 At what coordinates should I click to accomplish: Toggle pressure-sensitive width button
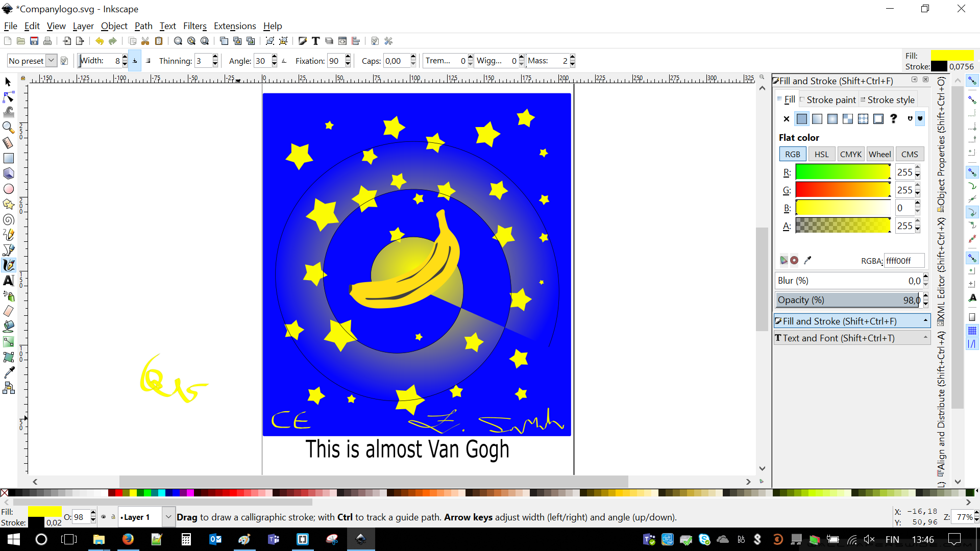[135, 61]
